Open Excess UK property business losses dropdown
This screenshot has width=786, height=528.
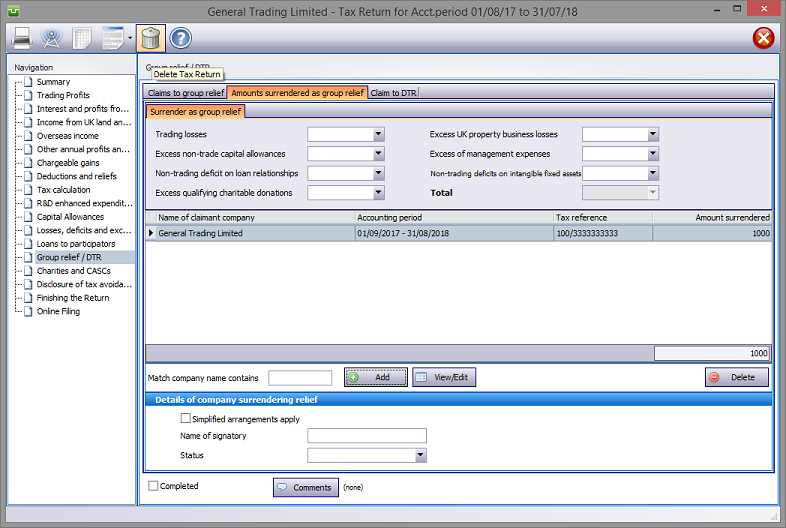[653, 134]
